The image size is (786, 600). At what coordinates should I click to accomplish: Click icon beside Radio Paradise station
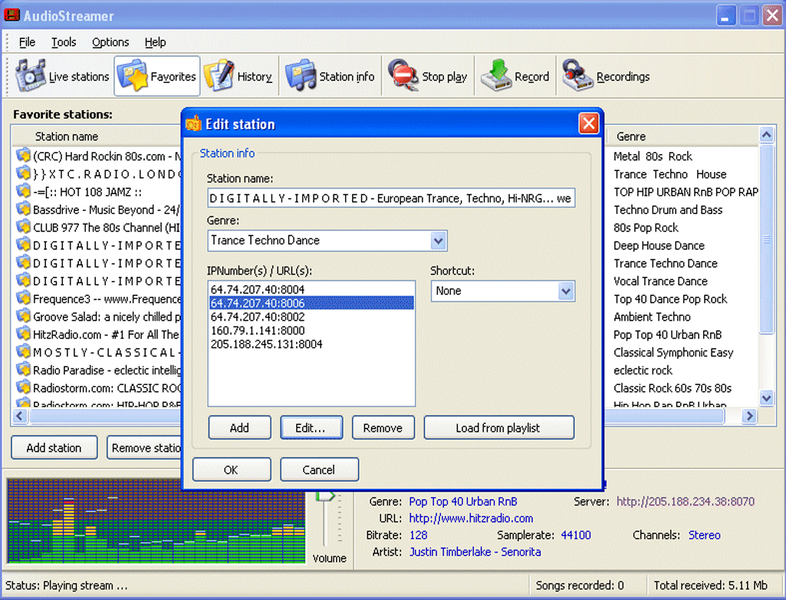point(23,369)
